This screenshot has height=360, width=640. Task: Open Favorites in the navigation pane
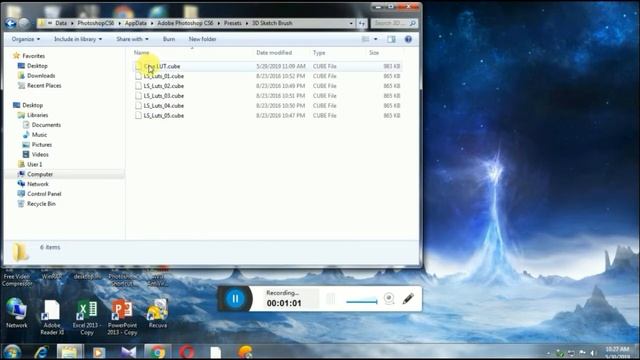click(33, 56)
